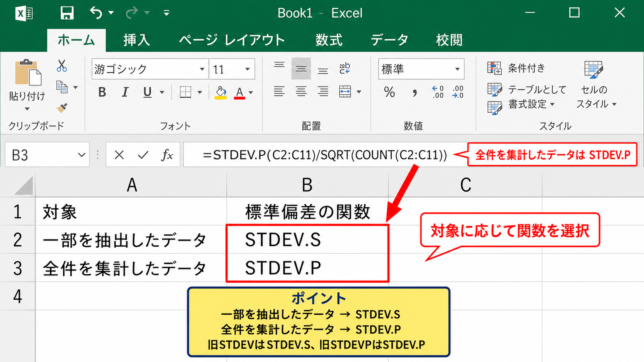Toggle Underline formatting
This screenshot has width=644, height=362.
[x=147, y=92]
